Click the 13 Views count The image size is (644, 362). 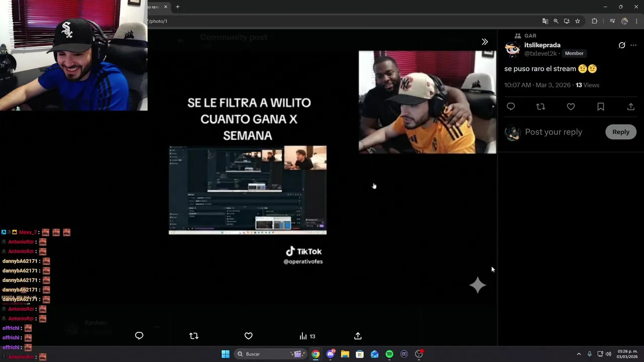click(587, 85)
